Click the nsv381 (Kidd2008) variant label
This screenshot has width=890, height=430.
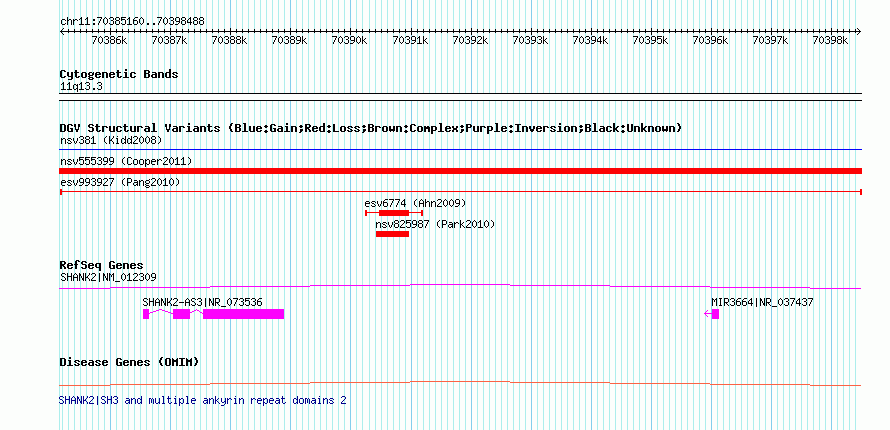tap(111, 140)
